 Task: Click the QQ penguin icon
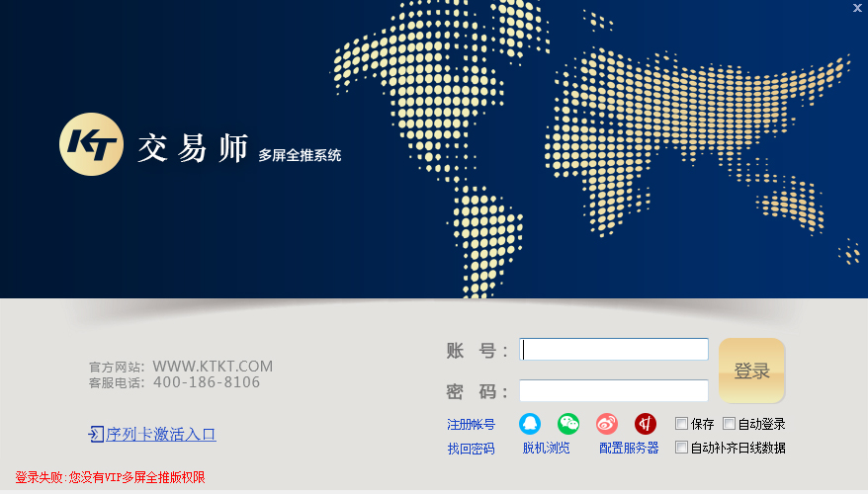(530, 424)
